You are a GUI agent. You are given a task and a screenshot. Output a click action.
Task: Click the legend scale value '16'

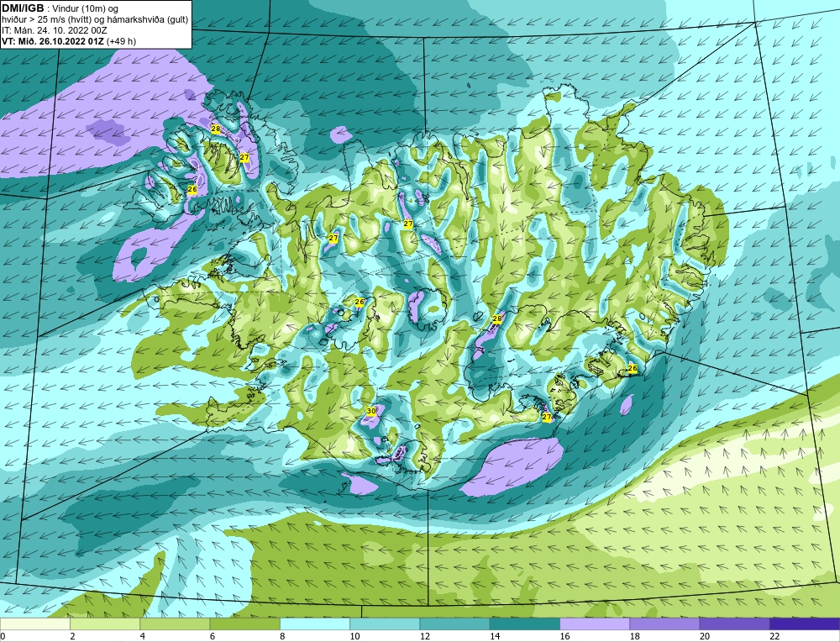coord(564,636)
